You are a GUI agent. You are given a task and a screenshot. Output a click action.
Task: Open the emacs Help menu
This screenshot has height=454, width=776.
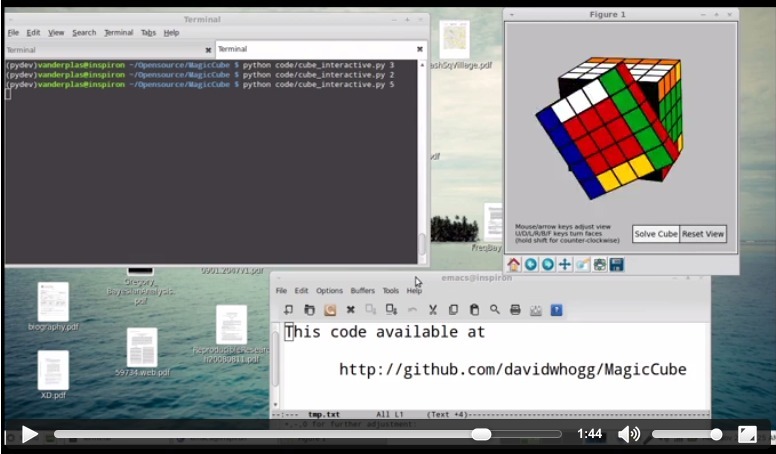(414, 291)
